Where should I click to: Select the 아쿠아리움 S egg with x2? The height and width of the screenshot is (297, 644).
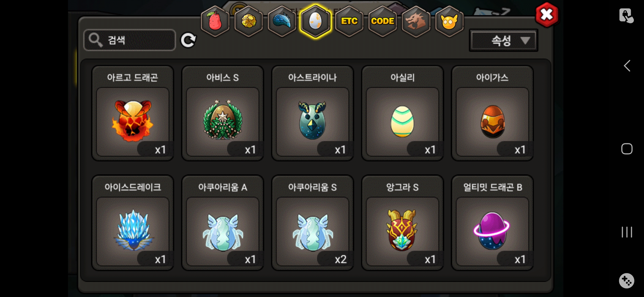point(313,223)
